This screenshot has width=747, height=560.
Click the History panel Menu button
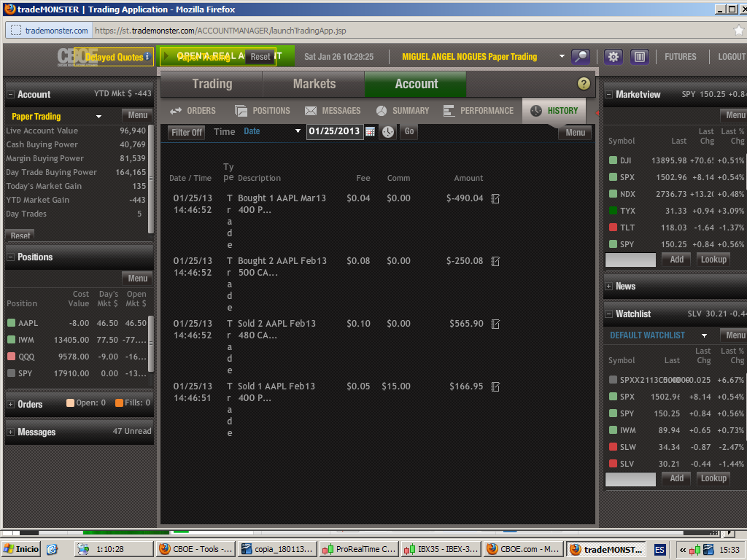tap(575, 133)
